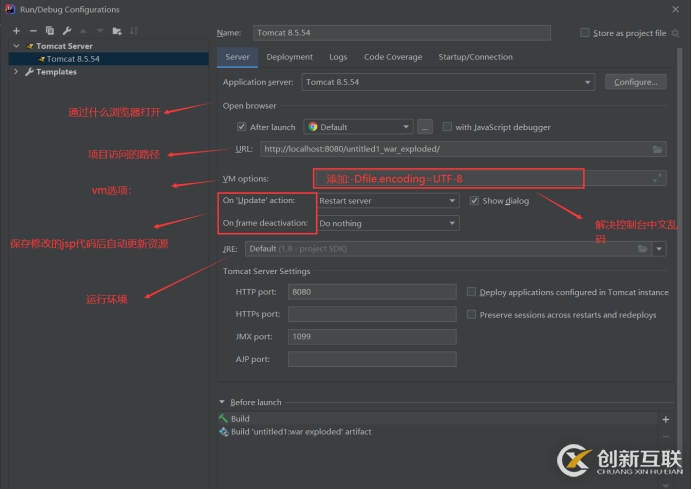
Task: Select the Tomcat 8.5.54 configuration
Action: (72, 59)
